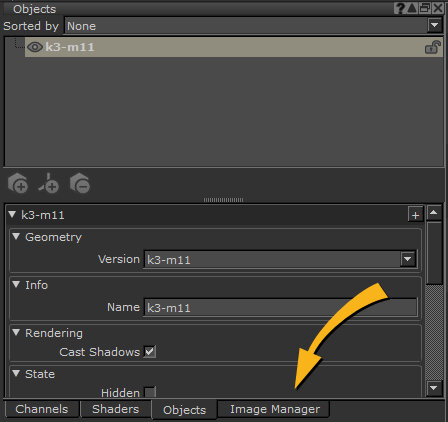Float the Objects palette with the undock icon

click(425, 8)
